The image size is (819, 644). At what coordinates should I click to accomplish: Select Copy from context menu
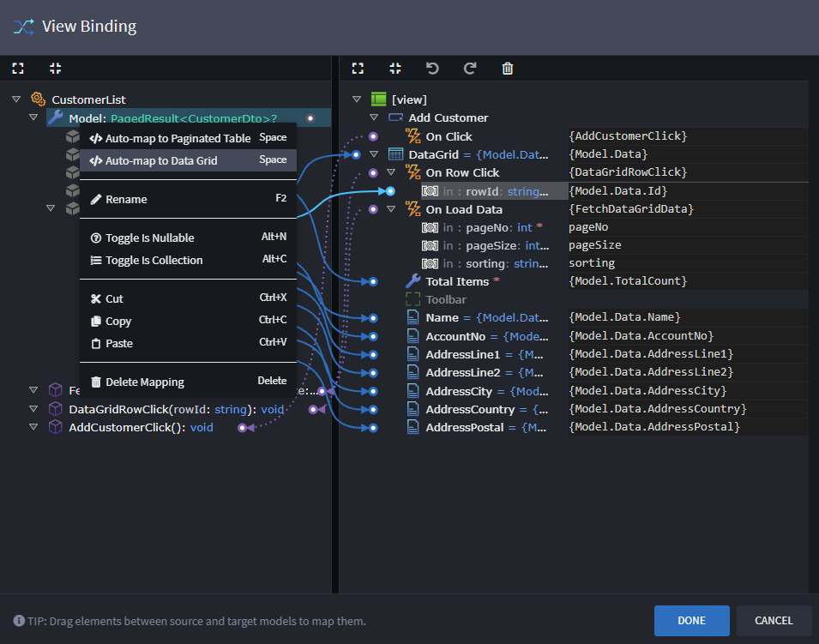(188, 322)
